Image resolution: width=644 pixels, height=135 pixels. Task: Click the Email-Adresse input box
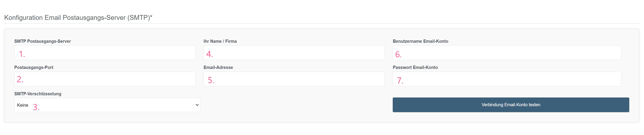(294, 79)
